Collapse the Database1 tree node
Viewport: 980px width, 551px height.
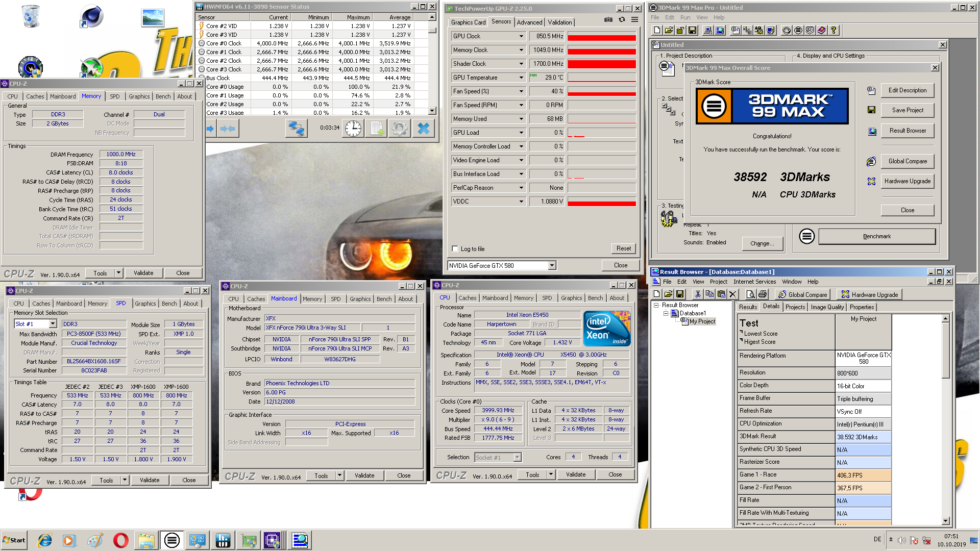[666, 313]
